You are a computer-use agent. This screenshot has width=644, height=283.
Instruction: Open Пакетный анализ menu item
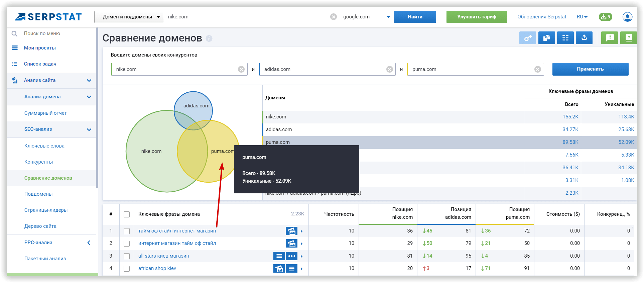click(45, 259)
